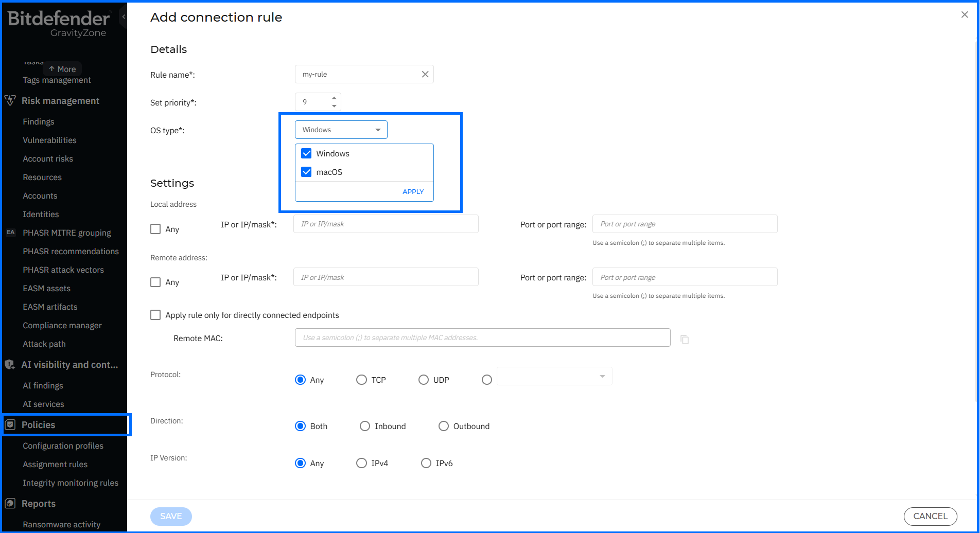
Task: Expand the custom protocol dropdown
Action: pyautogui.click(x=554, y=376)
